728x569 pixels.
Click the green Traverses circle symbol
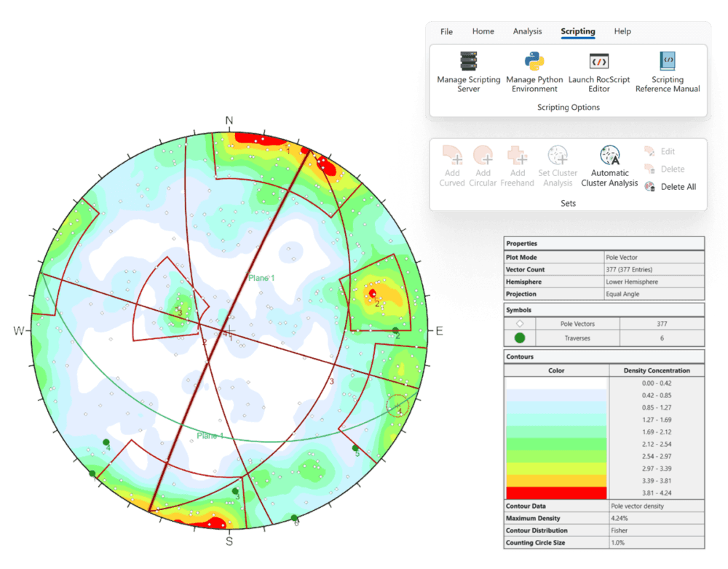coord(520,338)
